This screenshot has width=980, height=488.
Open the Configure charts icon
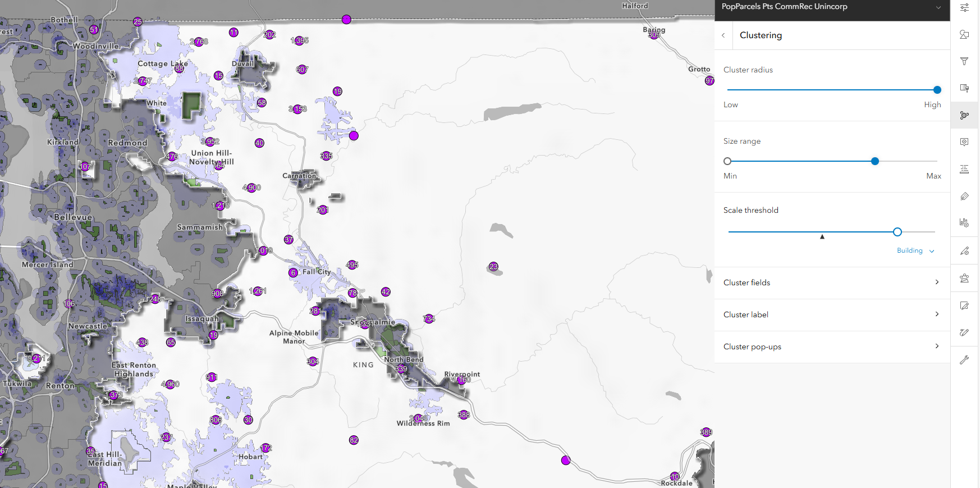(964, 223)
